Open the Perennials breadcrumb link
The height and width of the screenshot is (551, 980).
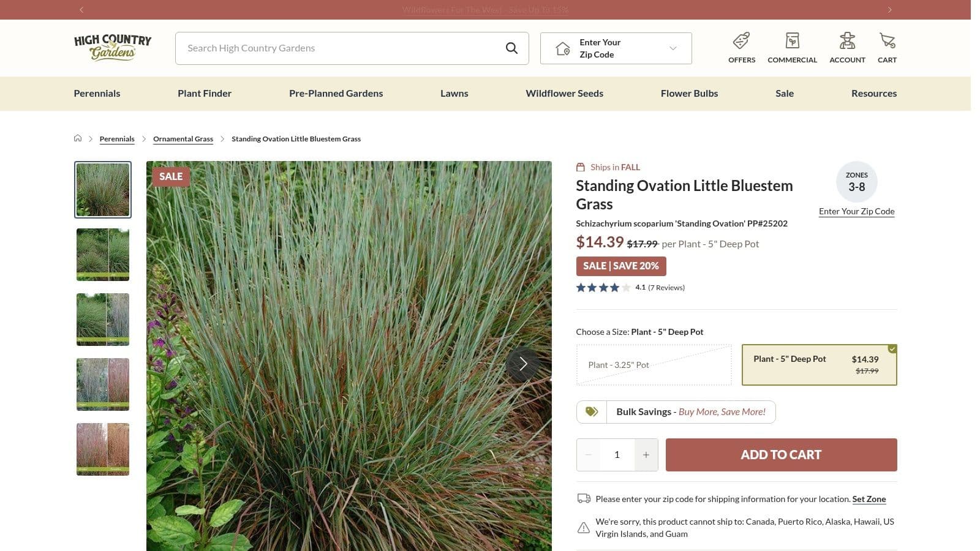pyautogui.click(x=116, y=139)
